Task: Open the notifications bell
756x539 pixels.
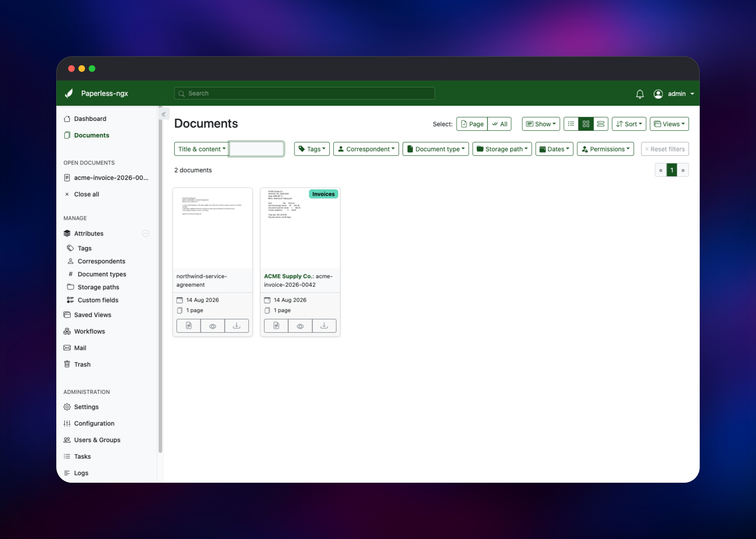Action: [640, 94]
